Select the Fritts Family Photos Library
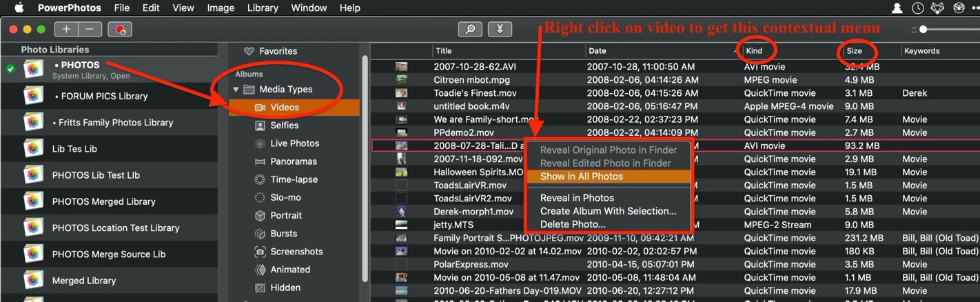980x302 pixels. [109, 123]
